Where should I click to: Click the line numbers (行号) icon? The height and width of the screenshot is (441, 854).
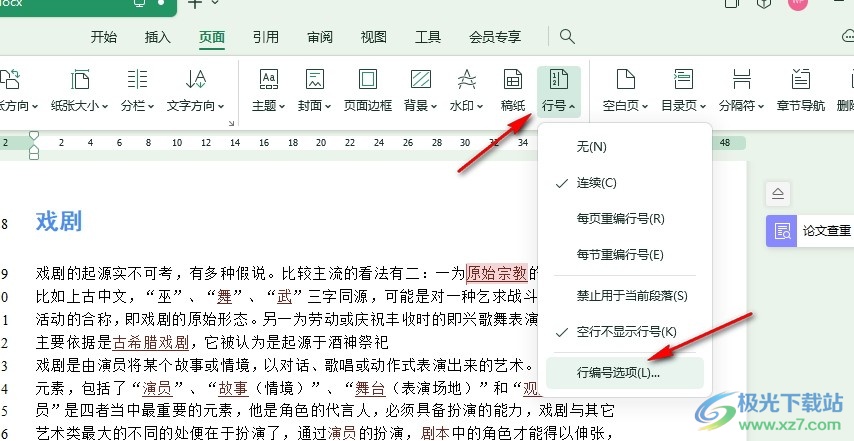[558, 79]
